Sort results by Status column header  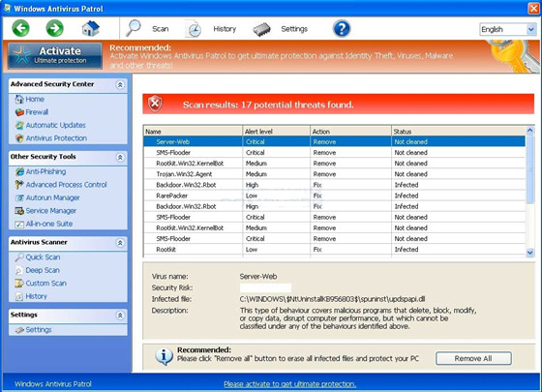tap(459, 132)
